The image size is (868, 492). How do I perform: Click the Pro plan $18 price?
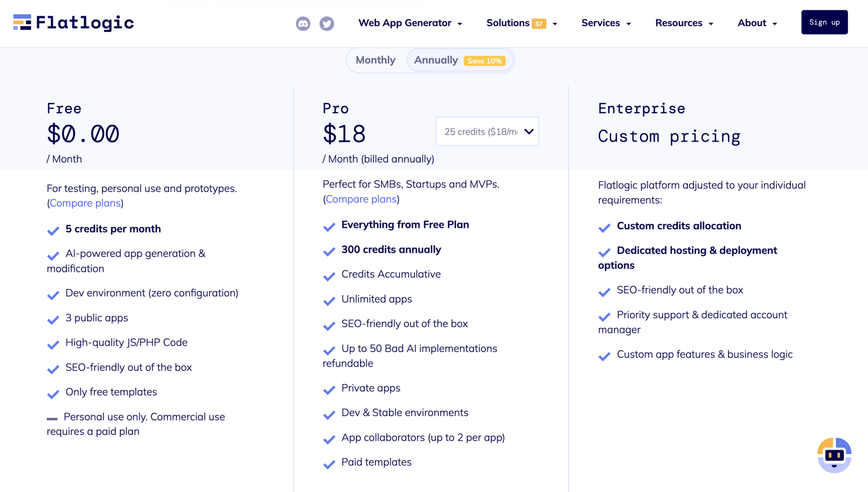pos(344,134)
